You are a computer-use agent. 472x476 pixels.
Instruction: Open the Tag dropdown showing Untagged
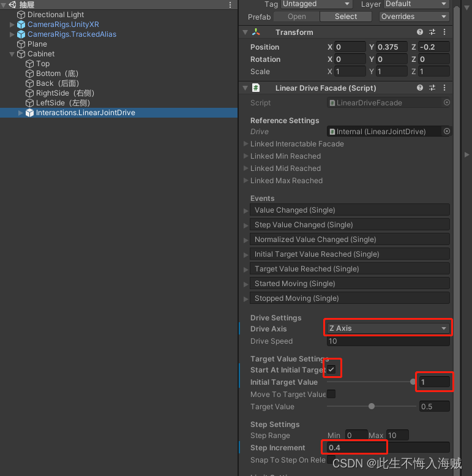click(x=317, y=4)
